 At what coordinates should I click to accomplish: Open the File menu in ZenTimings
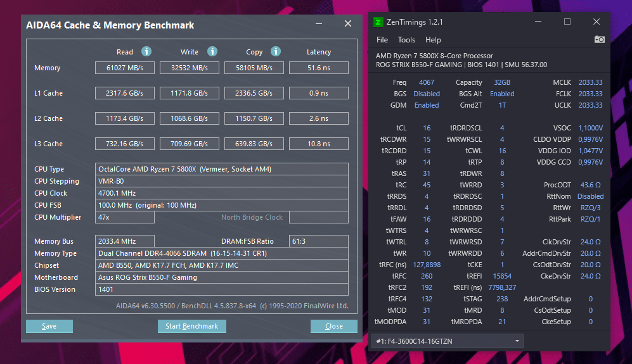[382, 40]
